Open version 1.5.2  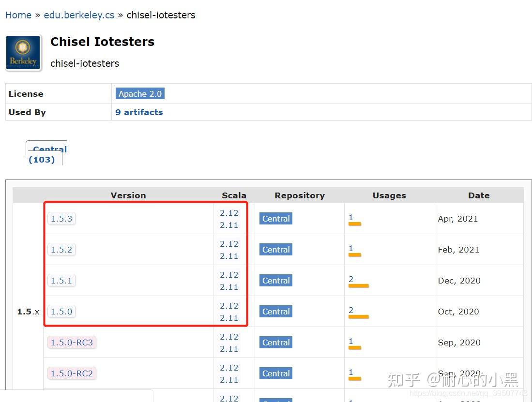[x=61, y=250]
